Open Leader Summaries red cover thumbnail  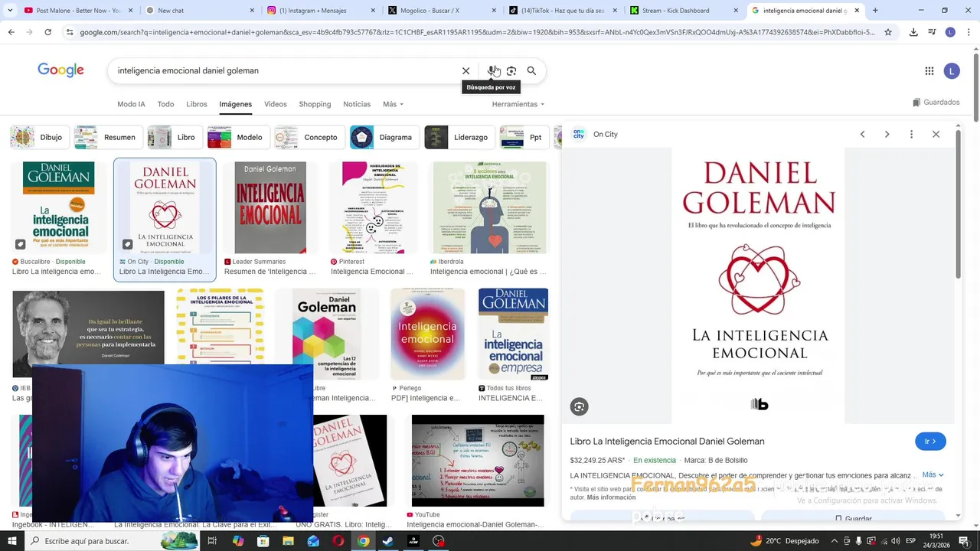270,207
